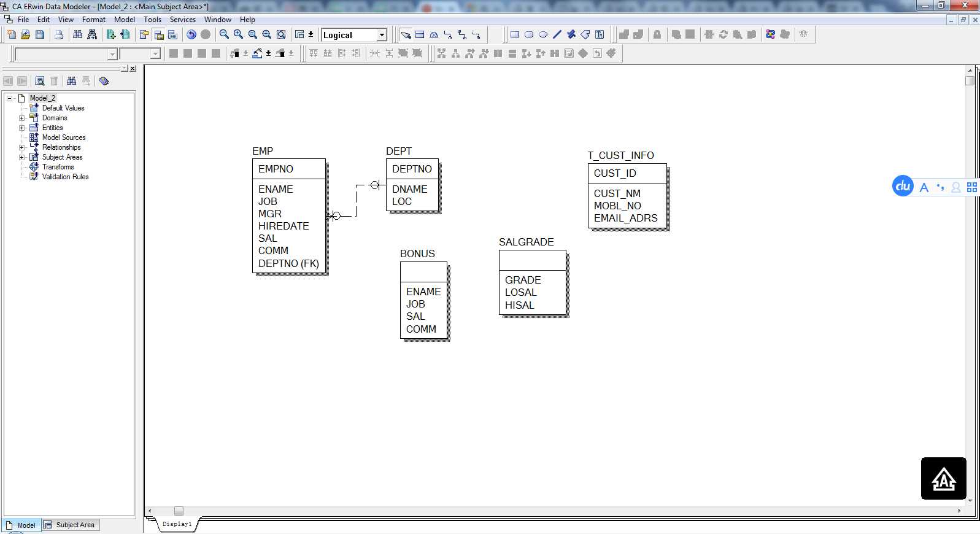The image size is (980, 534).
Task: Select the T_CUST_INFO entity box
Action: (x=627, y=196)
